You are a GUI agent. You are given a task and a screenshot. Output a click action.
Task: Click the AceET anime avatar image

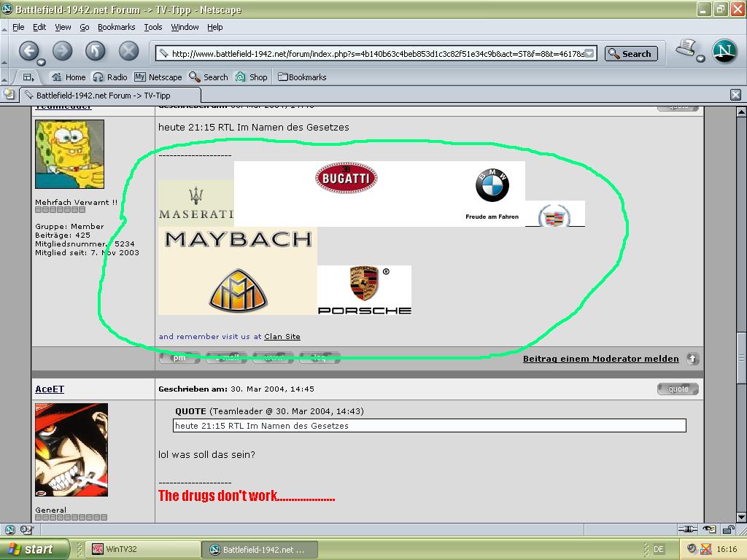point(71,449)
